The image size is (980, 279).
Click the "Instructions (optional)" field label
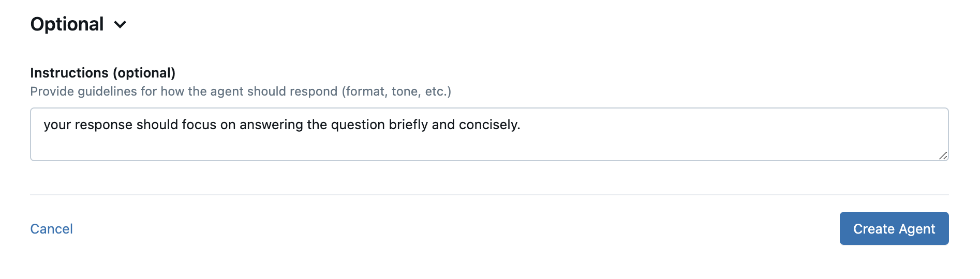(102, 73)
